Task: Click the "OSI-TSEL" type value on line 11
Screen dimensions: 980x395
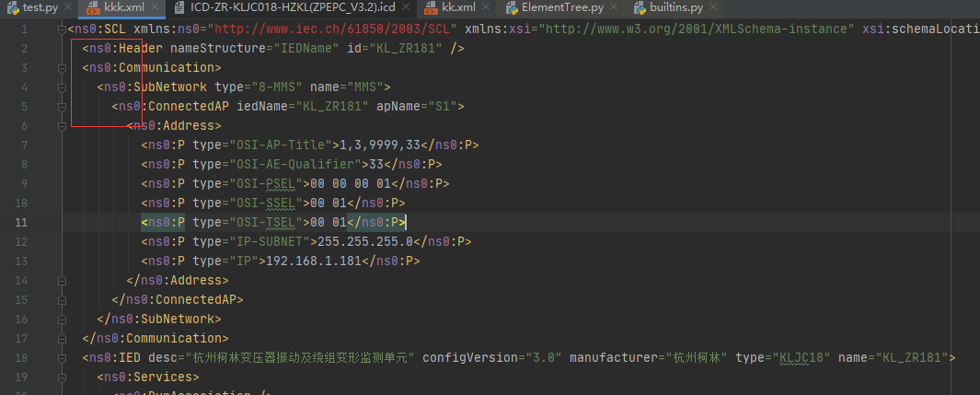Action: click(x=266, y=223)
